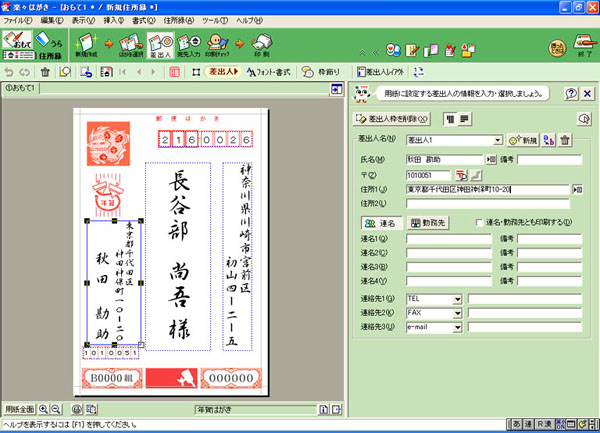Viewport: 600px width, 433px height.
Task: Click the 新規 sender button
Action: click(x=523, y=140)
